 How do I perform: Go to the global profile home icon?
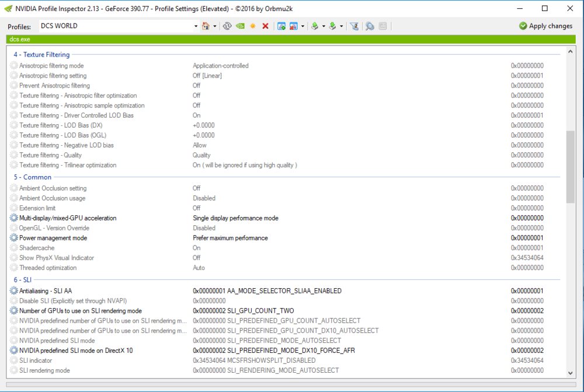point(206,26)
